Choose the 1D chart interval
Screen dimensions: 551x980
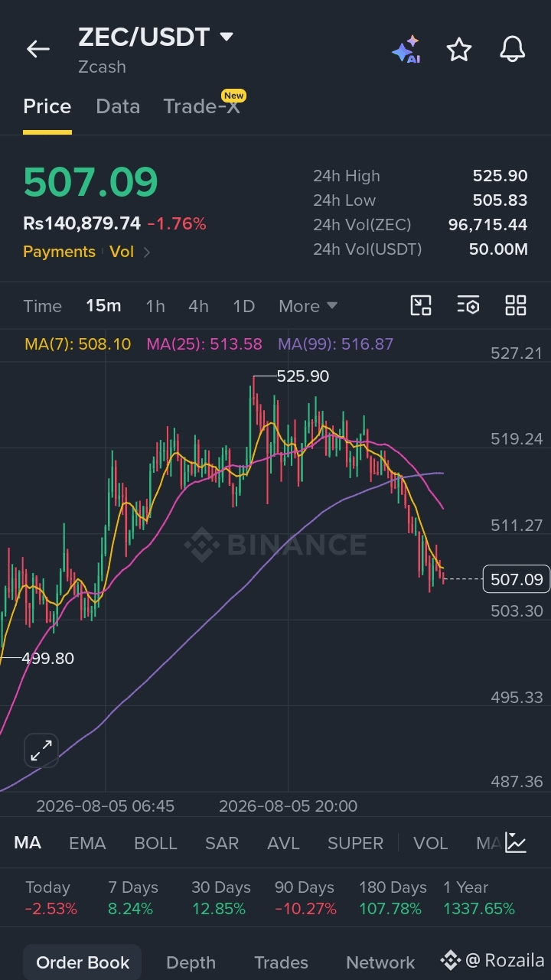243,306
